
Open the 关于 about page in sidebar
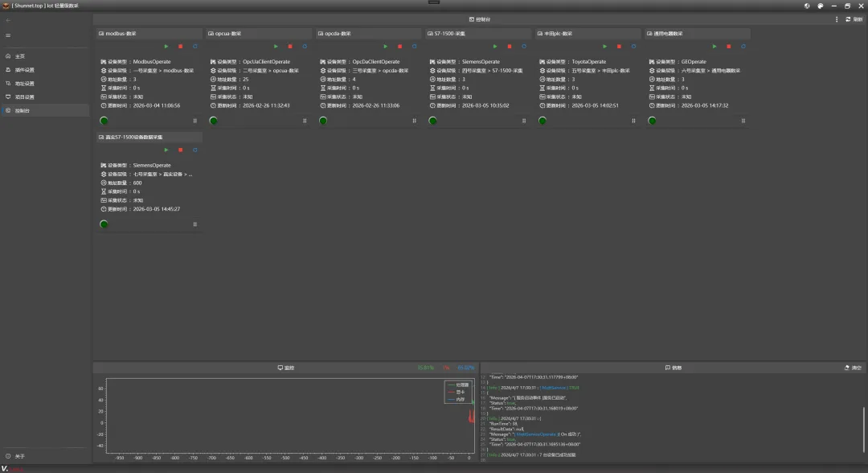(x=44, y=456)
